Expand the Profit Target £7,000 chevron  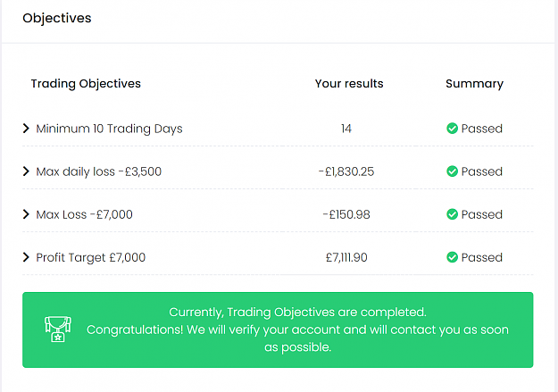tap(26, 257)
